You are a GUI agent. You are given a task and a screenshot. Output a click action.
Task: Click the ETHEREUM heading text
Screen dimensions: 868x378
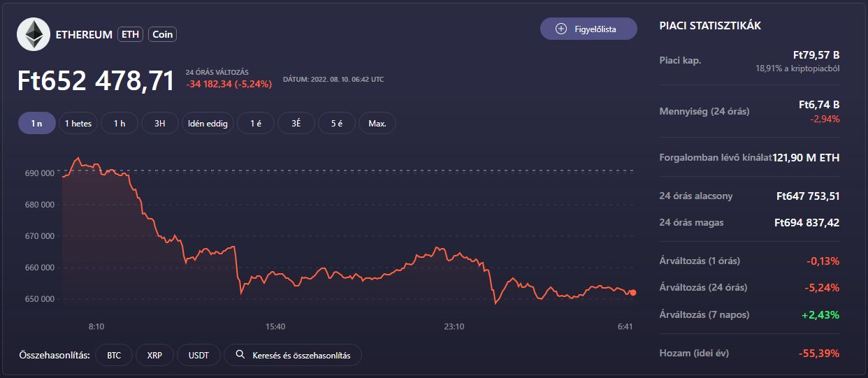click(x=84, y=34)
